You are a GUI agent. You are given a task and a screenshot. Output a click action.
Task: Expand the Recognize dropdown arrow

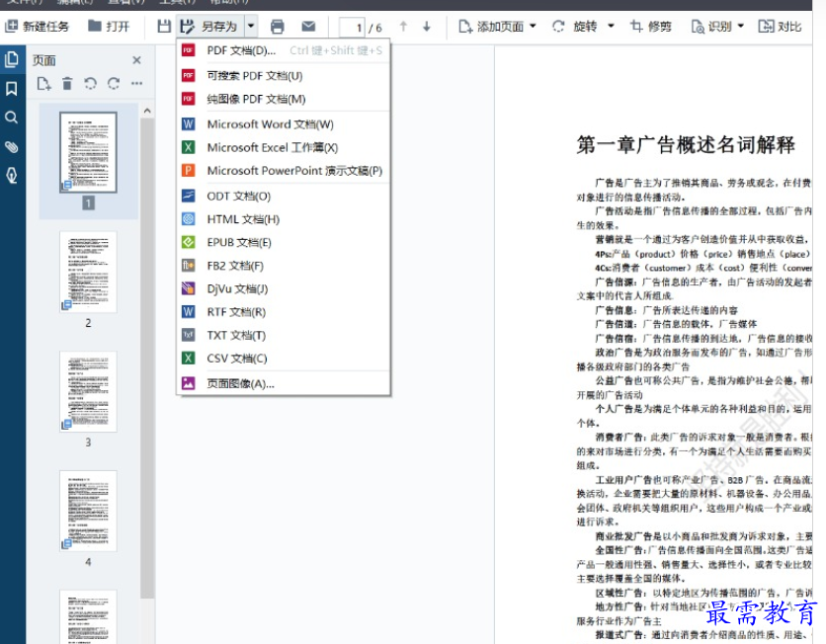[x=741, y=26]
